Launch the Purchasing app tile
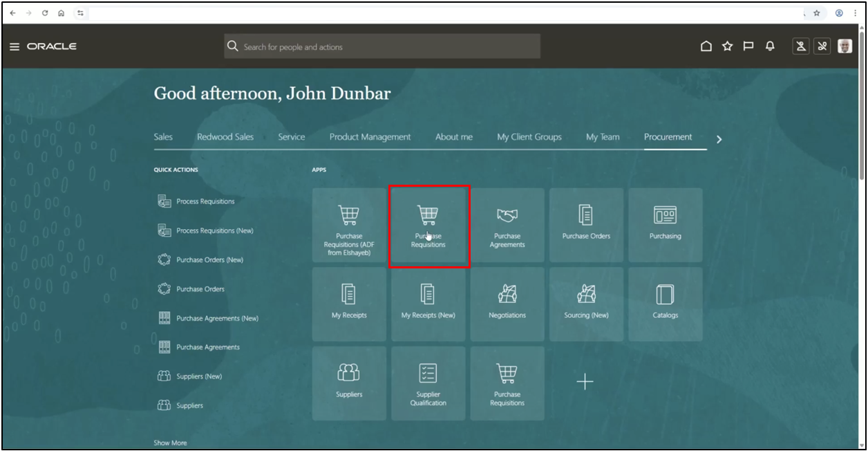 (x=665, y=225)
